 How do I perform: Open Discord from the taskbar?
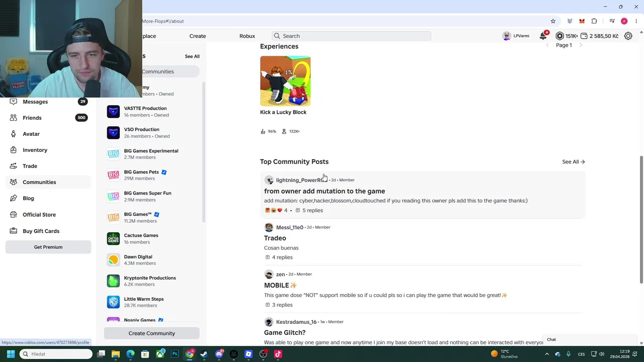(219, 354)
